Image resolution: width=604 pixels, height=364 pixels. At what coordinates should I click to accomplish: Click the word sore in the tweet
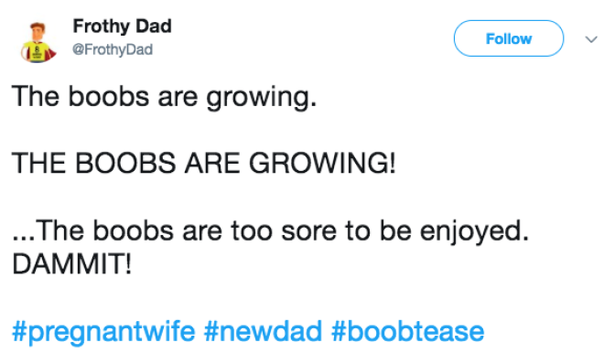[x=309, y=231]
